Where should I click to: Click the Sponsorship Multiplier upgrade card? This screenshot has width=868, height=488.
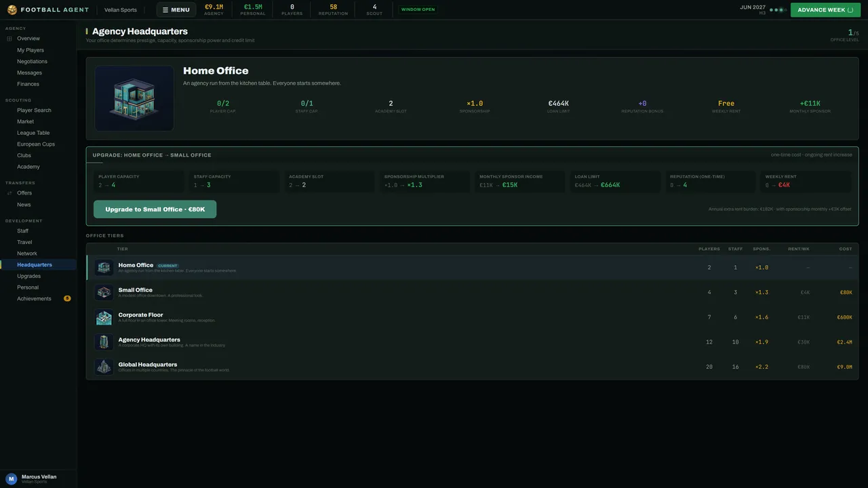tap(425, 182)
